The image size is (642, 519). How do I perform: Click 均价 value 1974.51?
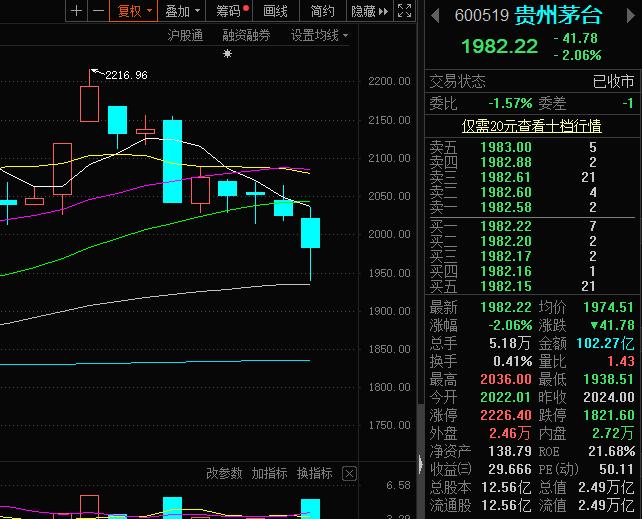608,307
